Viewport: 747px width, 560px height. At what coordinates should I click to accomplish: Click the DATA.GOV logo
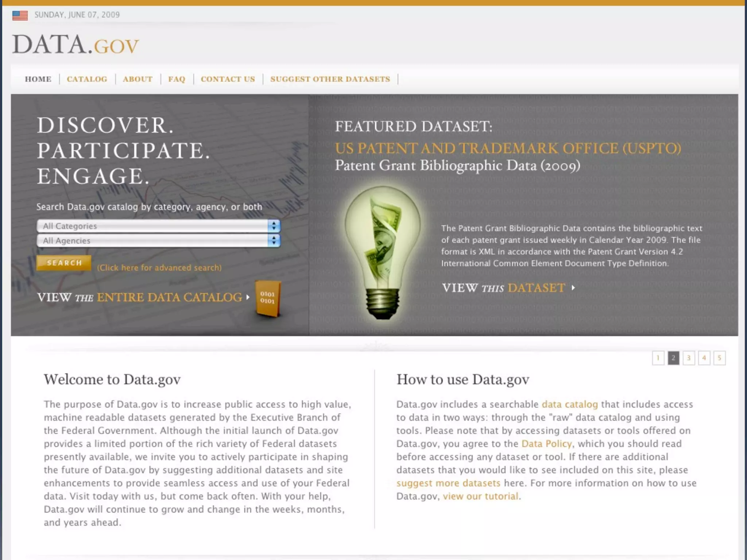(76, 45)
